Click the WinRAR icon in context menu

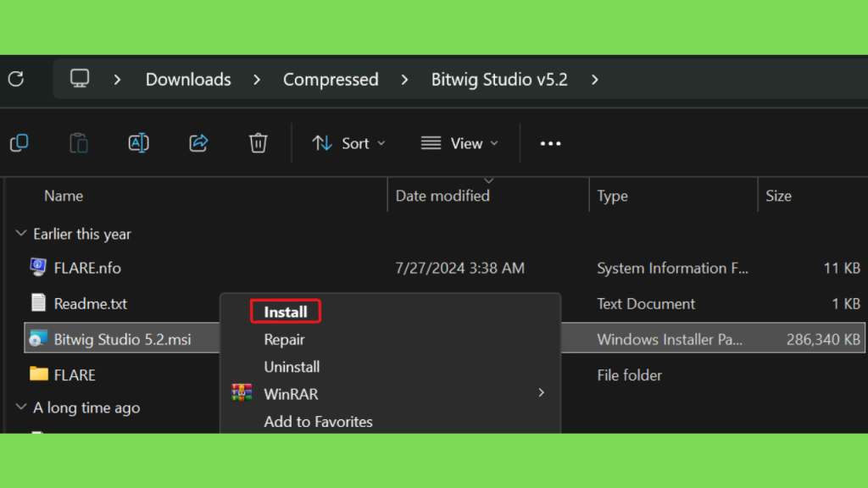tap(242, 393)
